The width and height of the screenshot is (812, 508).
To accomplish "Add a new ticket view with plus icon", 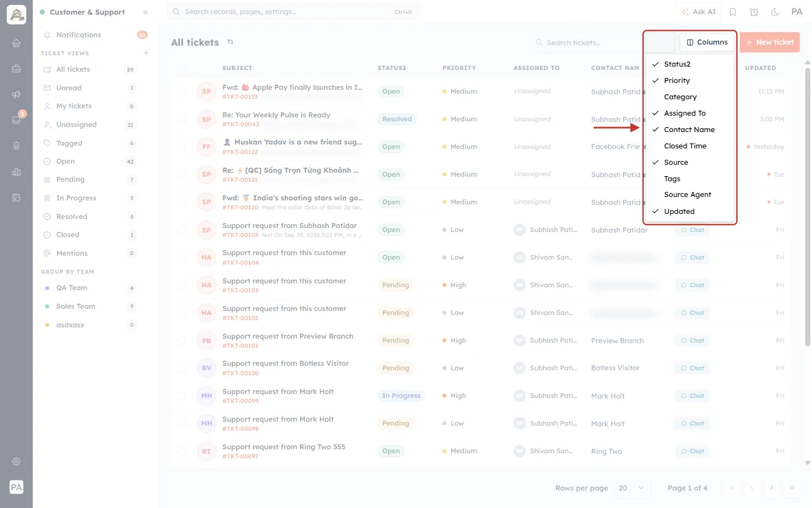I will click(146, 53).
